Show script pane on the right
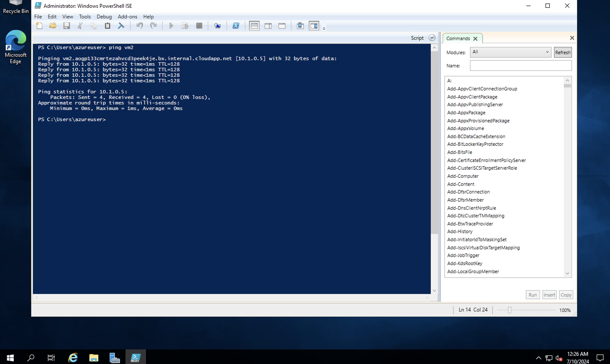This screenshot has height=364, width=610. pos(268,26)
